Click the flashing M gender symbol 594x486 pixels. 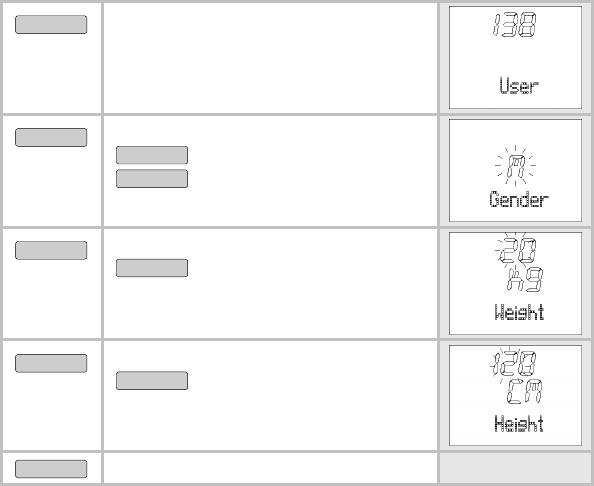[515, 166]
